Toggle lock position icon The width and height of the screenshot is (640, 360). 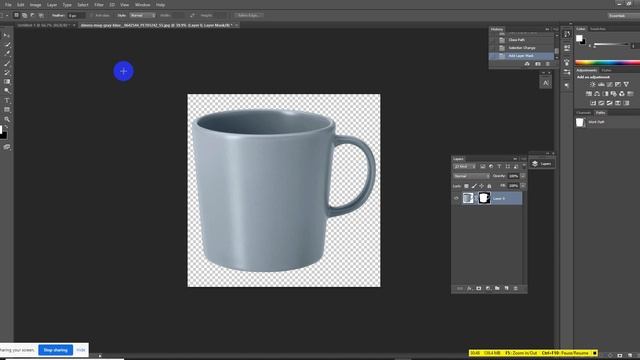482,186
